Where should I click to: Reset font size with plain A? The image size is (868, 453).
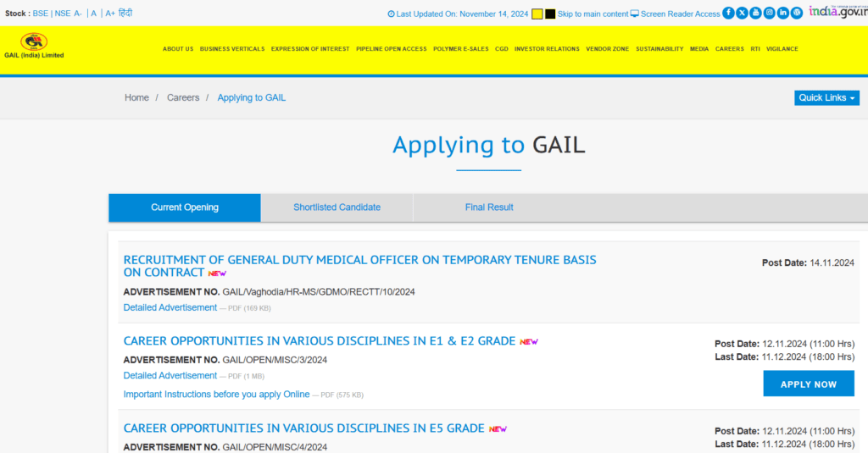[x=93, y=14]
